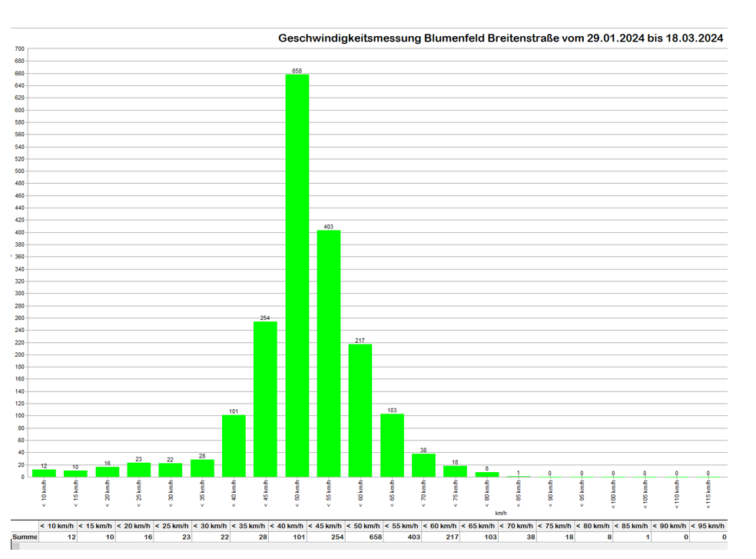756x559 pixels.
Task: Click the '< 95 km/h' table header cell
Action: pos(708,526)
